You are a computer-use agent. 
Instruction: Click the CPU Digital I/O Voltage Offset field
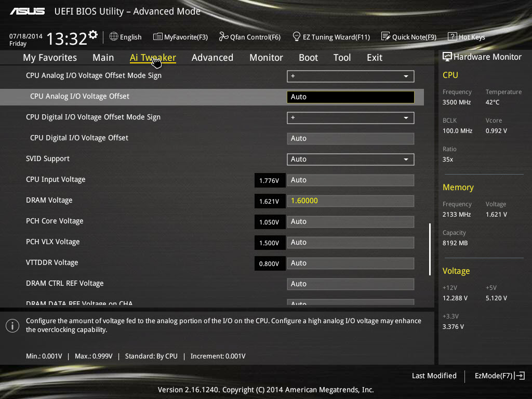pyautogui.click(x=351, y=139)
